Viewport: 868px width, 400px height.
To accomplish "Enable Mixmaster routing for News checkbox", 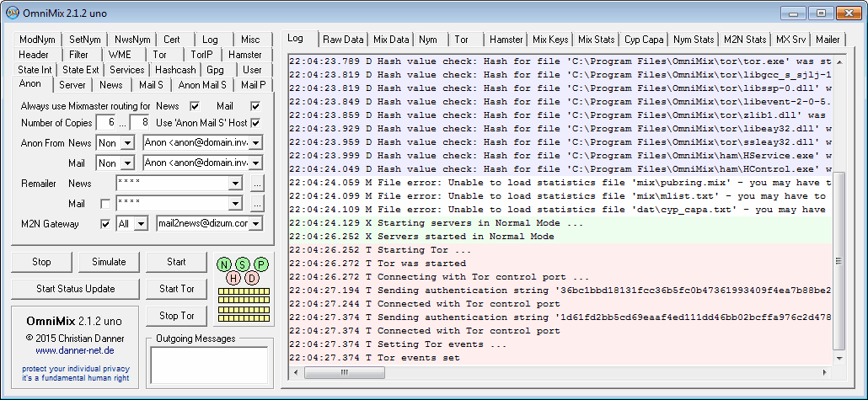I will (195, 105).
